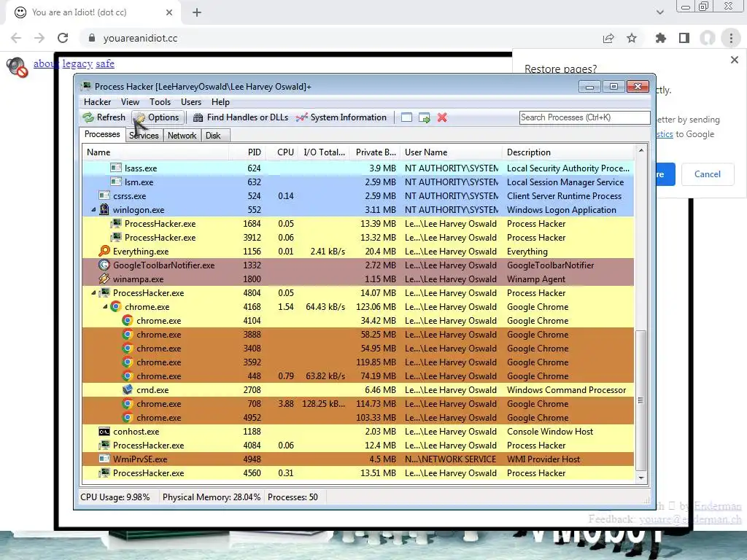The height and width of the screenshot is (560, 747).
Task: Select the cmd.exe process icon
Action: (127, 389)
